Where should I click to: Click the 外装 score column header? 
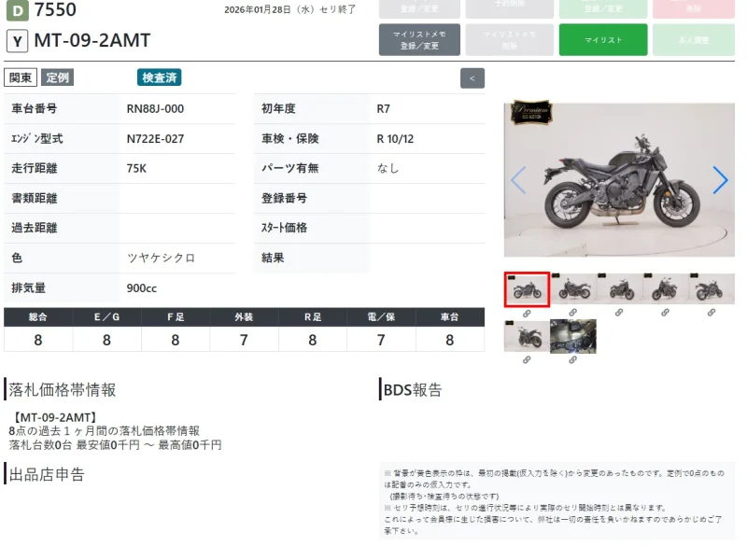pyautogui.click(x=244, y=317)
